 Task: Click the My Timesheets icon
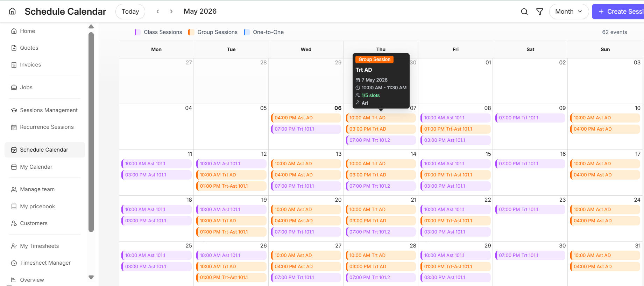click(14, 246)
